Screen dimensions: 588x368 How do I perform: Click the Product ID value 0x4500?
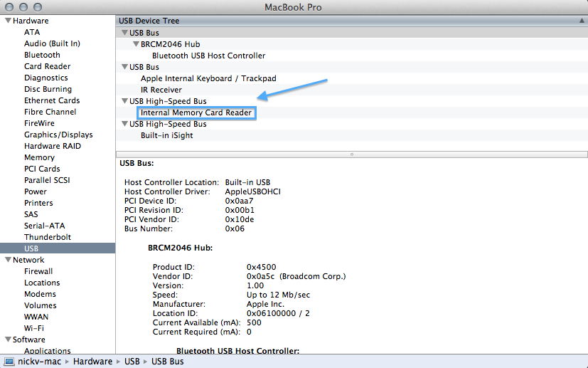(x=262, y=267)
